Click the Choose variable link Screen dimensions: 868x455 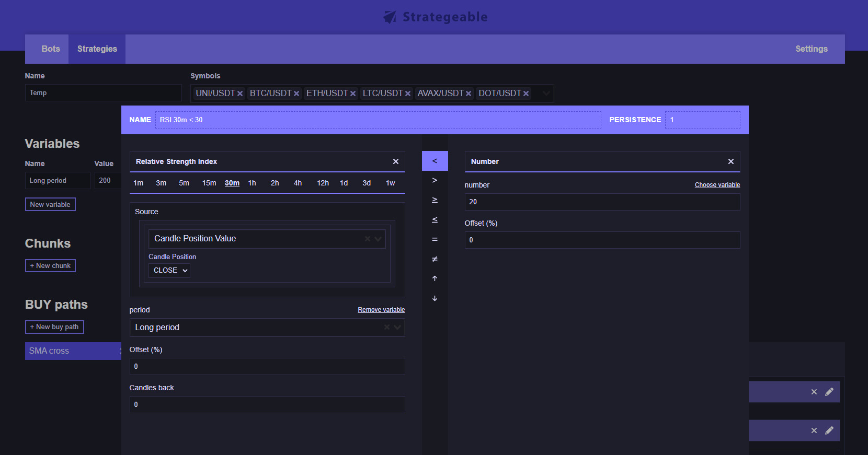click(x=717, y=185)
